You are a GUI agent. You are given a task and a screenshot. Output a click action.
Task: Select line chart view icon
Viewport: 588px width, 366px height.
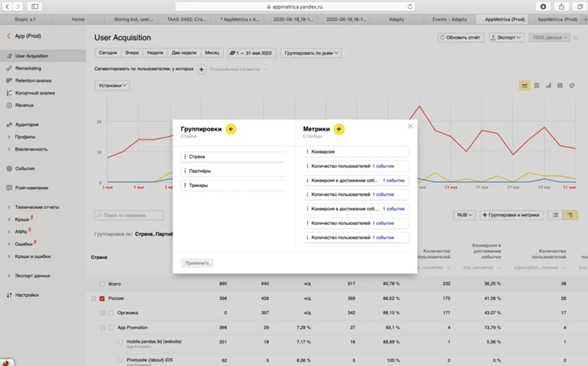(524, 85)
